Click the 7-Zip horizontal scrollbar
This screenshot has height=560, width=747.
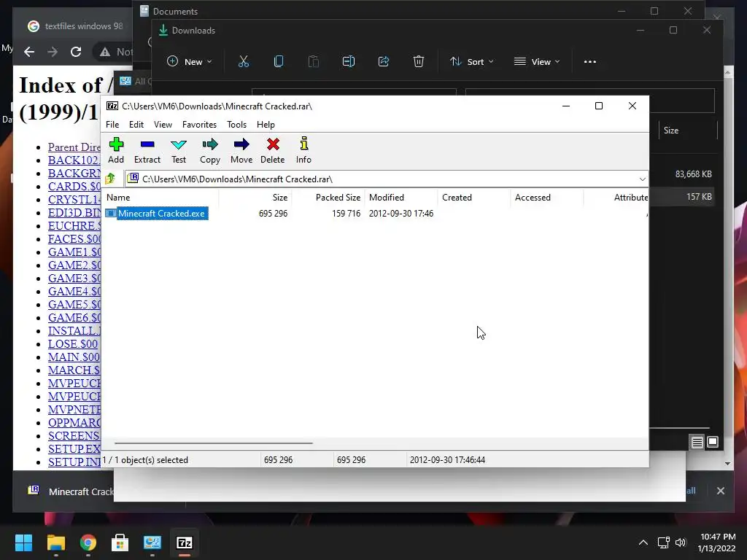(214, 443)
